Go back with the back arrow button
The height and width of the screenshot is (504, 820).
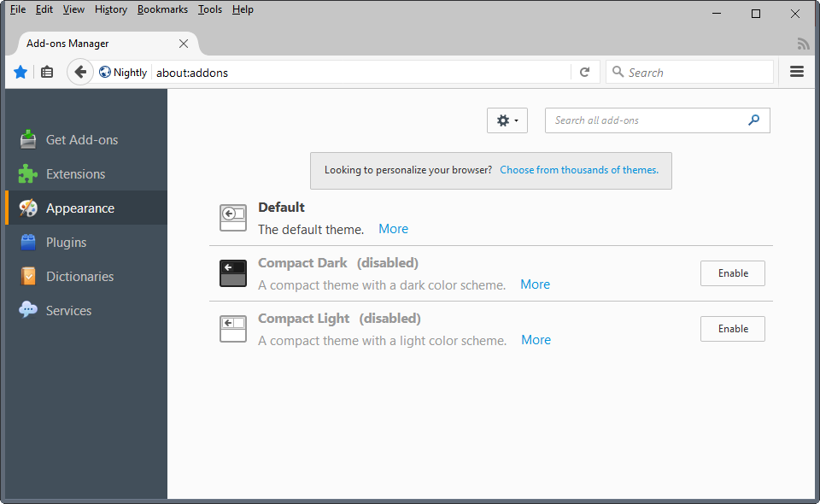tap(80, 72)
